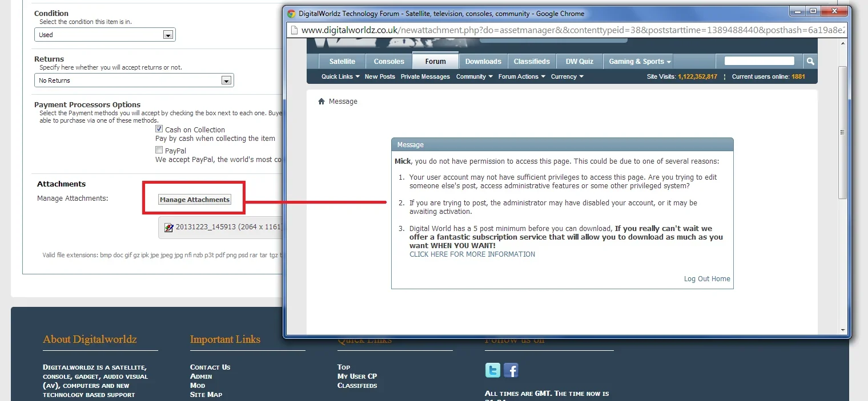The height and width of the screenshot is (401, 868).
Task: Open the My User CP footer link
Action: point(357,376)
